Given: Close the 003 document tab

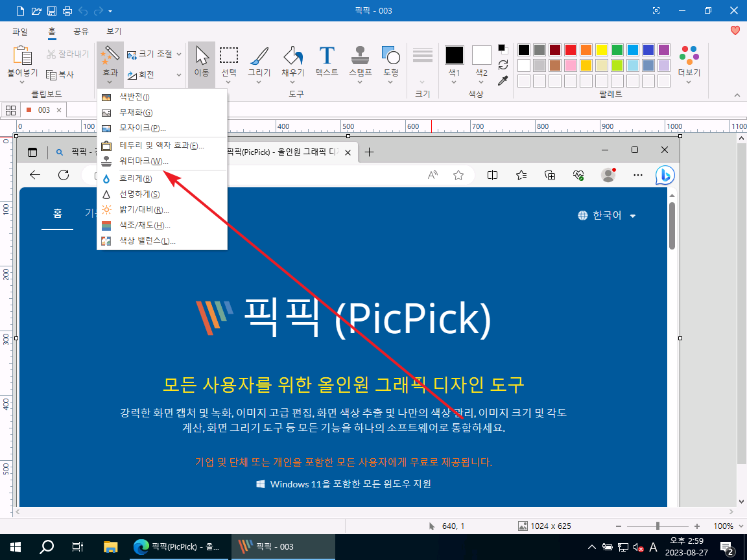Looking at the screenshot, I should (59, 110).
